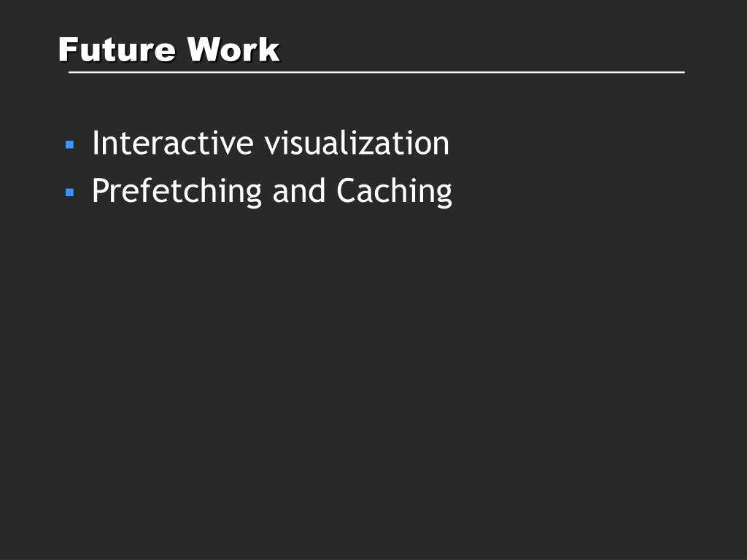Click the word Future in the title
This screenshot has width=747, height=560.
point(117,50)
